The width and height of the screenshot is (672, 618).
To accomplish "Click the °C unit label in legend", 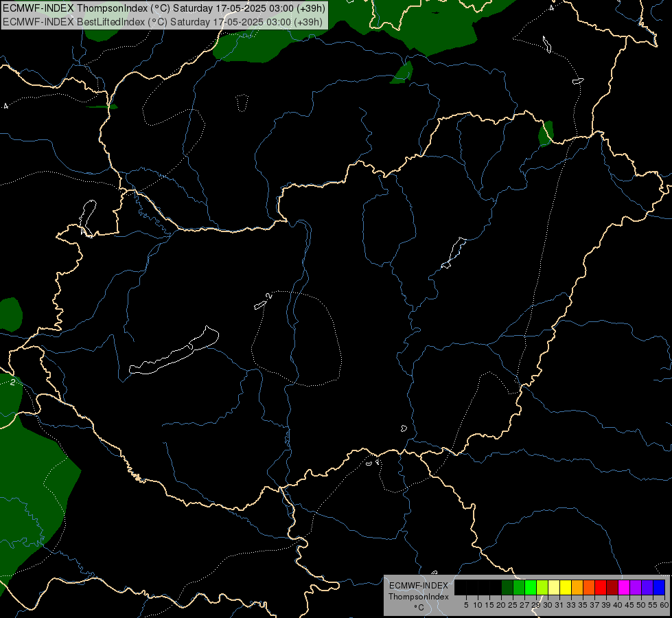I will click(419, 607).
